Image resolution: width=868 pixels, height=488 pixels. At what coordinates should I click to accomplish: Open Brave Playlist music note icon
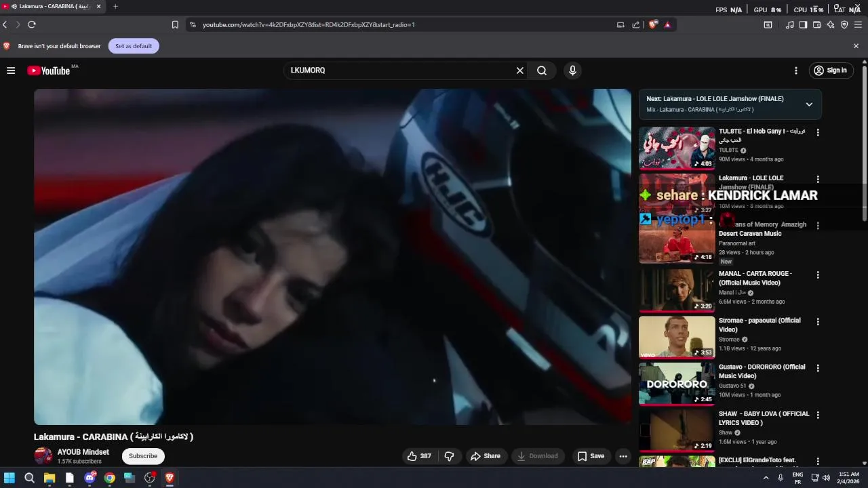coord(789,24)
